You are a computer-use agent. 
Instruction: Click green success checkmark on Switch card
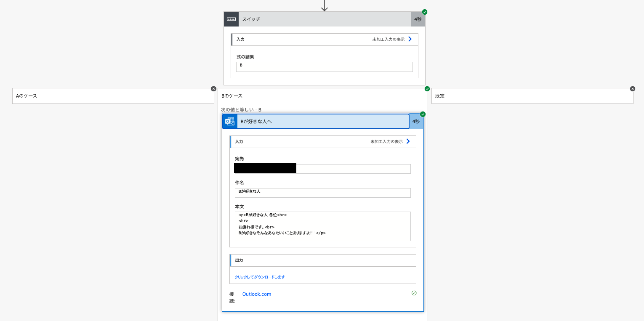(425, 12)
